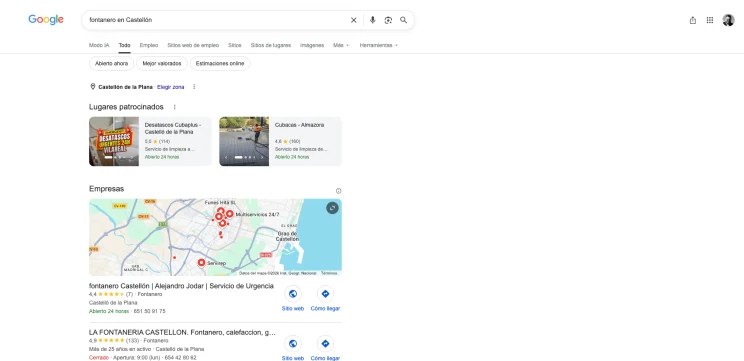
Task: Open the Google account profile avatar
Action: (x=728, y=20)
